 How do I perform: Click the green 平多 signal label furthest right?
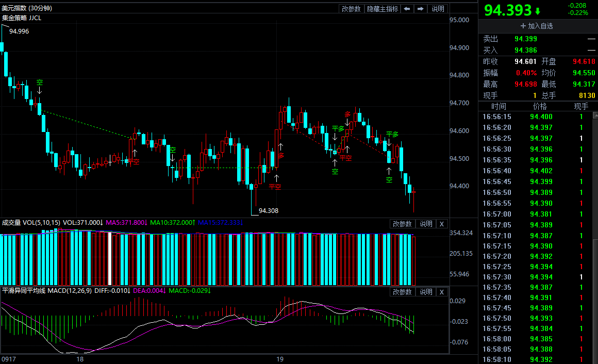(392, 134)
